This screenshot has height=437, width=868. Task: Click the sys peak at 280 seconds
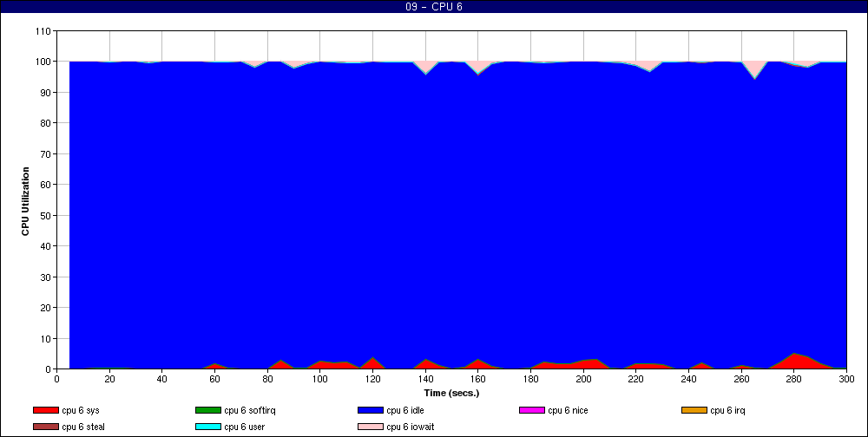(x=794, y=361)
